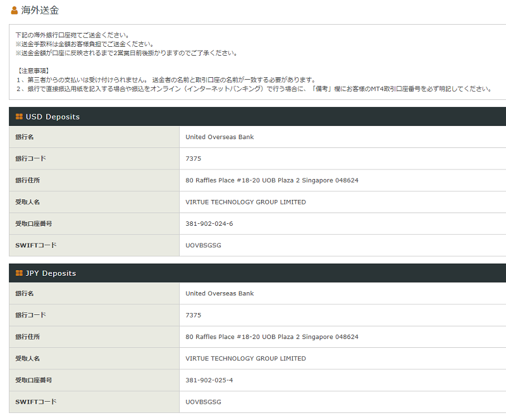Click the 銀行名 label in JPY Deposits

[25, 293]
